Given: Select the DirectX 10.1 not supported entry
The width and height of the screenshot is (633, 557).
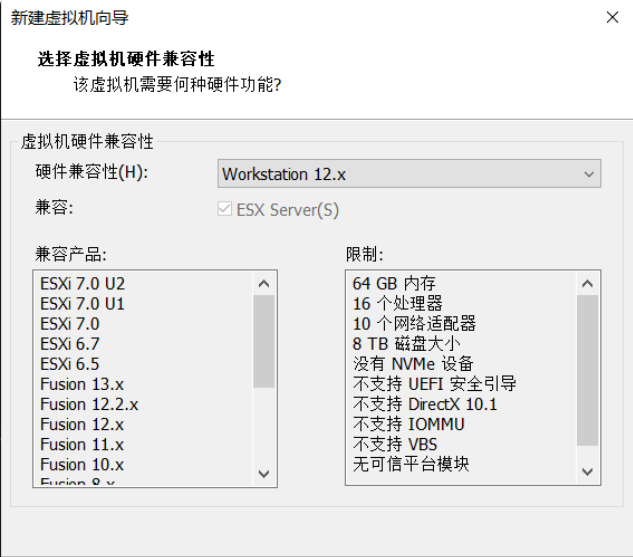Looking at the screenshot, I should (425, 404).
